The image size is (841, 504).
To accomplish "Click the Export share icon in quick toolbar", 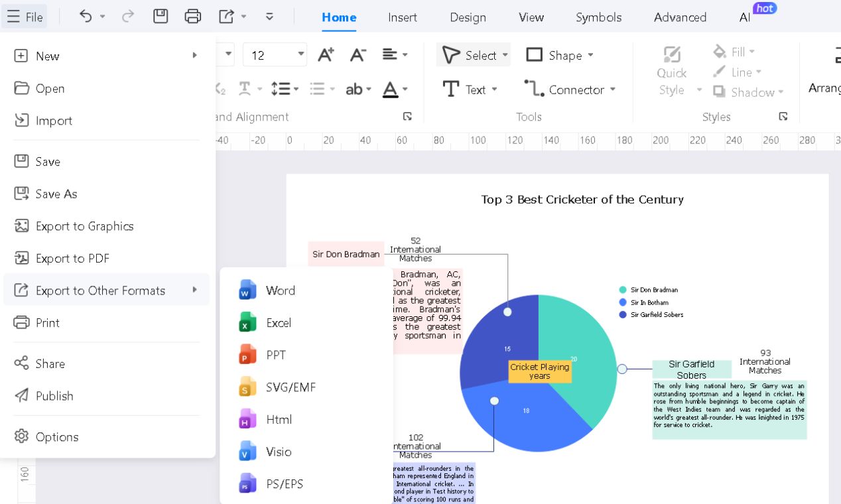I will point(226,17).
